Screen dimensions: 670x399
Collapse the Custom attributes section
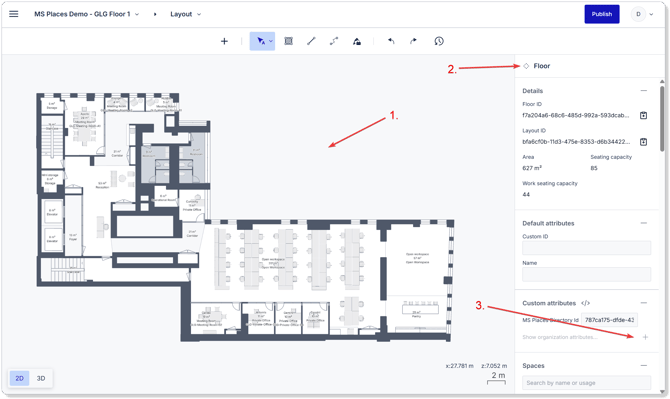click(x=644, y=303)
